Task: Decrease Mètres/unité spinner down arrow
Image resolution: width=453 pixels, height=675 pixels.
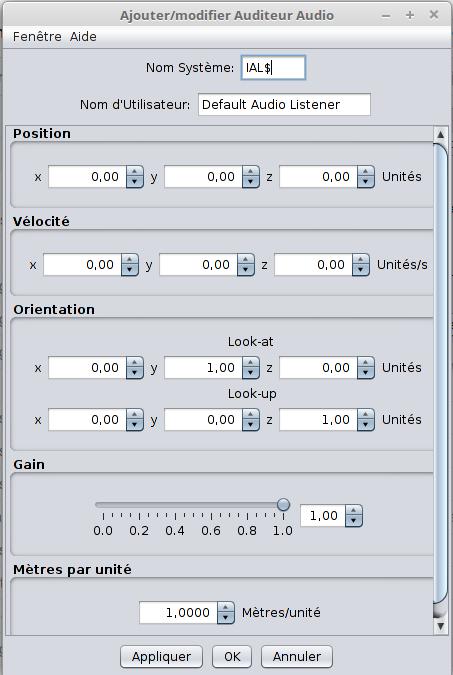Action: click(x=226, y=618)
